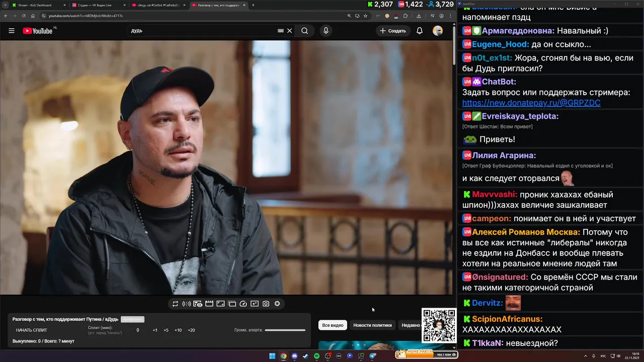This screenshot has height=362, width=644.
Task: Switch to the Stream - Kick Dashboard tab
Action: [x=38, y=5]
